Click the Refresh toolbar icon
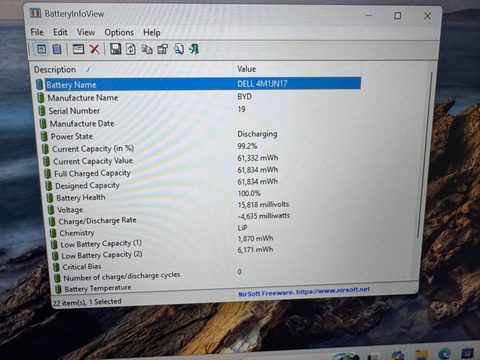480x360 pixels. 131,49
